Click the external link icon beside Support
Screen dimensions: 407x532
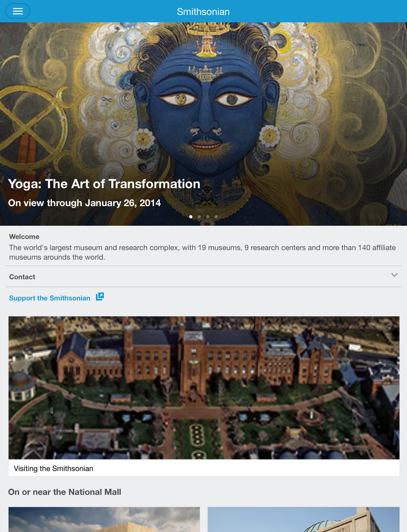100,297
